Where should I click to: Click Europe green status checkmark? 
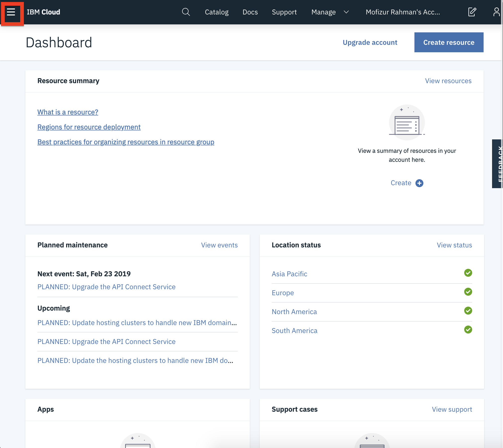click(x=468, y=292)
